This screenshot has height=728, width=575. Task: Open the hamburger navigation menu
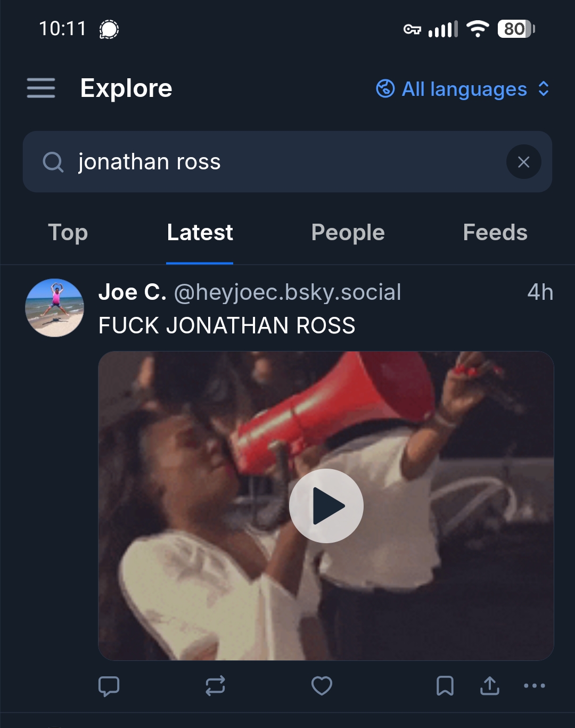coord(41,88)
